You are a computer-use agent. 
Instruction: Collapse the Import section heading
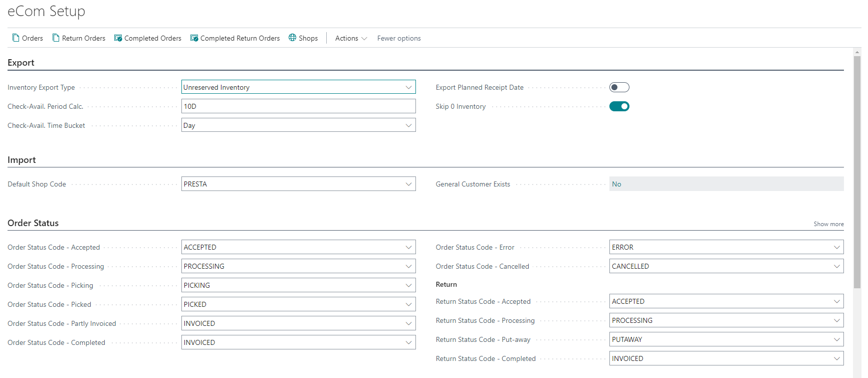click(x=22, y=160)
